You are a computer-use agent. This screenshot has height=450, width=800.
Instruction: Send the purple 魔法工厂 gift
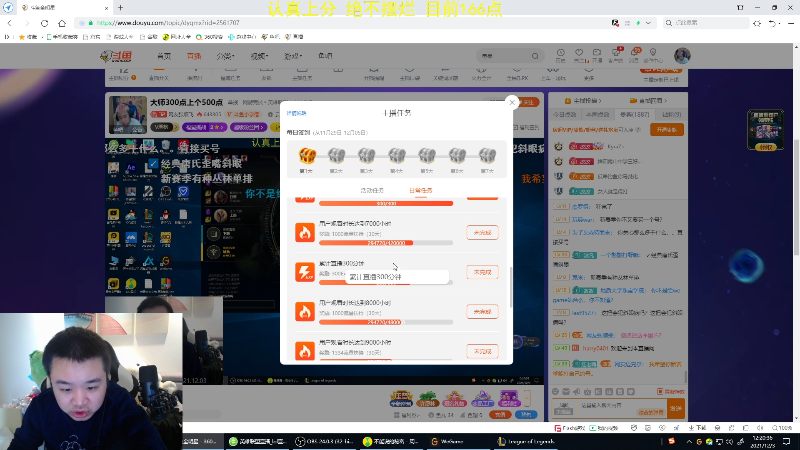coord(482,398)
